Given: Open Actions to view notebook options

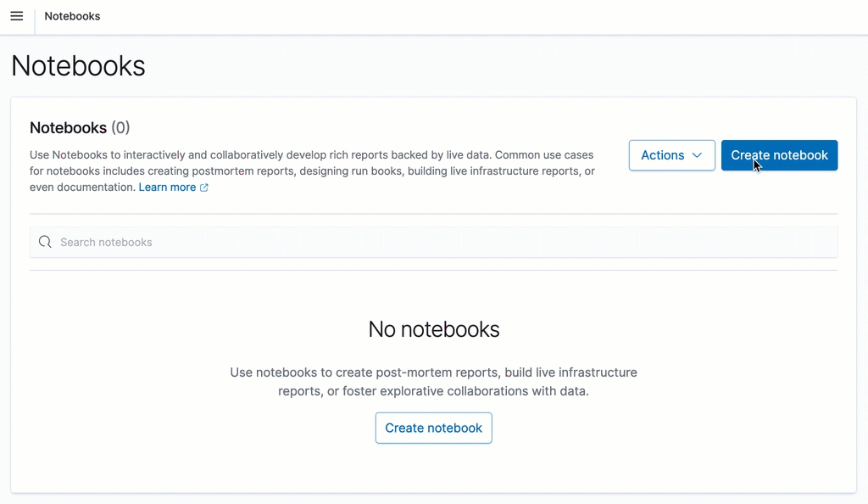Looking at the screenshot, I should tap(671, 155).
